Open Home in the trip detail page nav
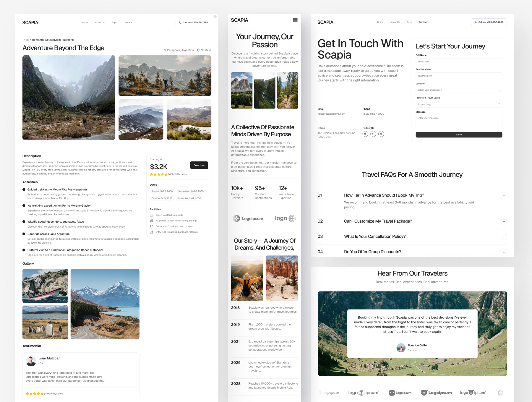The image size is (532, 402). 85,22
